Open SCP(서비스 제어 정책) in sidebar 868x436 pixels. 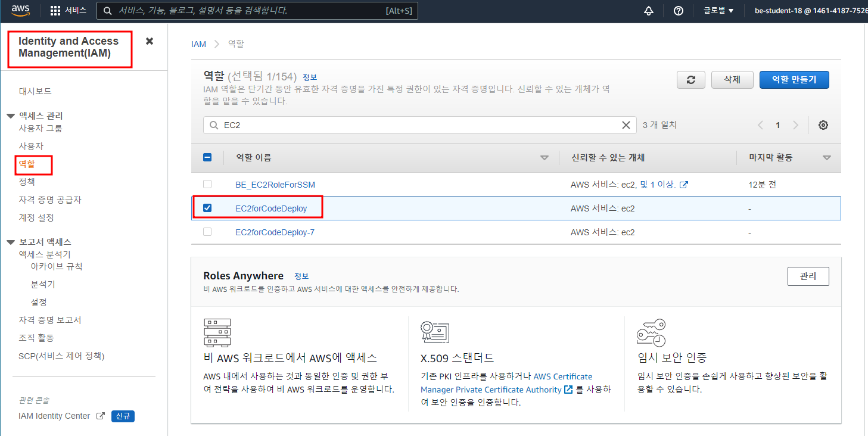point(61,356)
